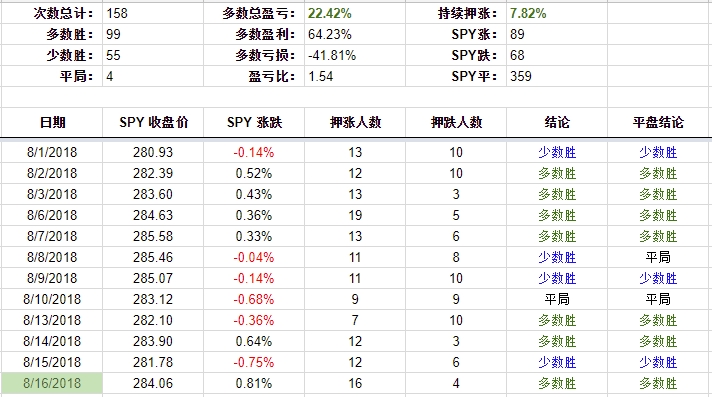Viewport: 712px width, 397px height.
Task: Select the highlighted 8/16/2018 date cell
Action: click(52, 383)
